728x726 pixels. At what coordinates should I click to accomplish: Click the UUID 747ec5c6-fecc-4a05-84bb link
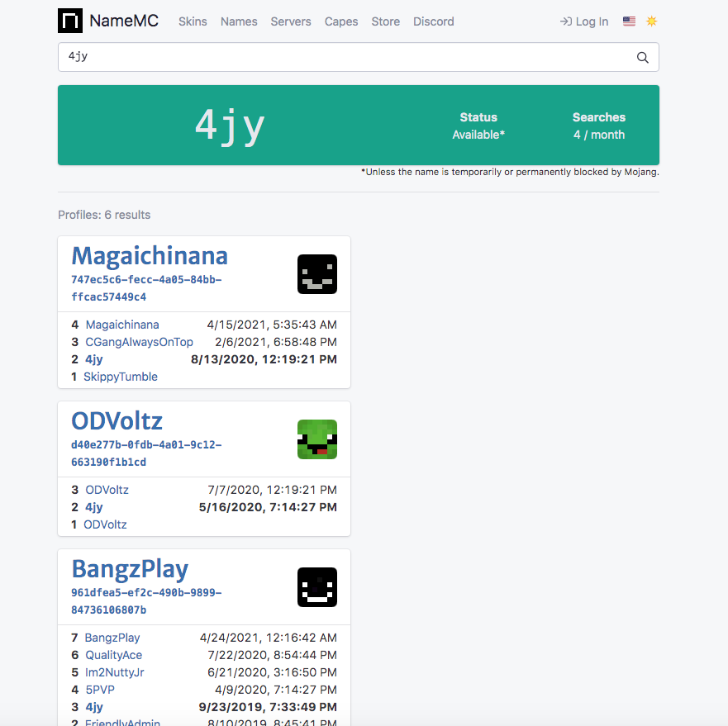click(x=146, y=288)
